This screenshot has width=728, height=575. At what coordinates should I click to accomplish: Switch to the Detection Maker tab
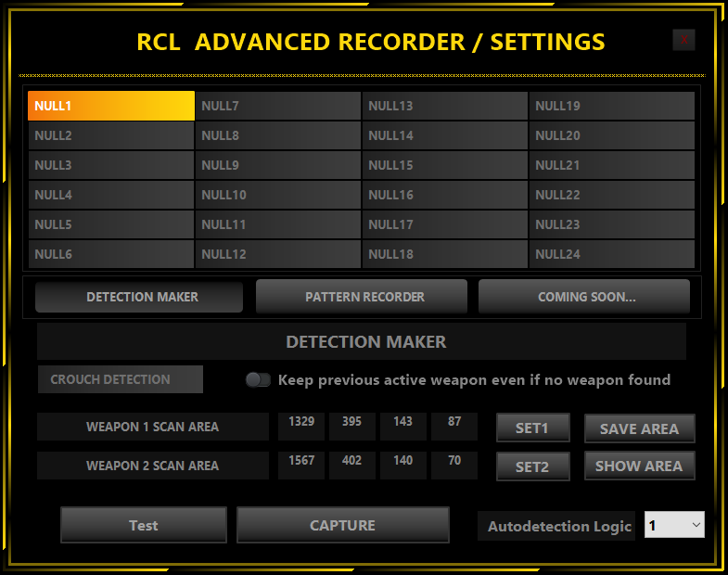139,297
